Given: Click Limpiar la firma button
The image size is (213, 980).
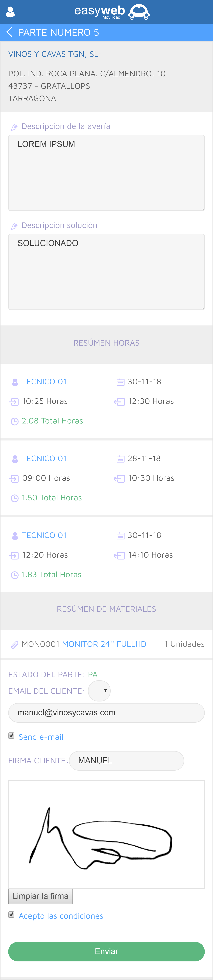Looking at the screenshot, I should tap(40, 896).
